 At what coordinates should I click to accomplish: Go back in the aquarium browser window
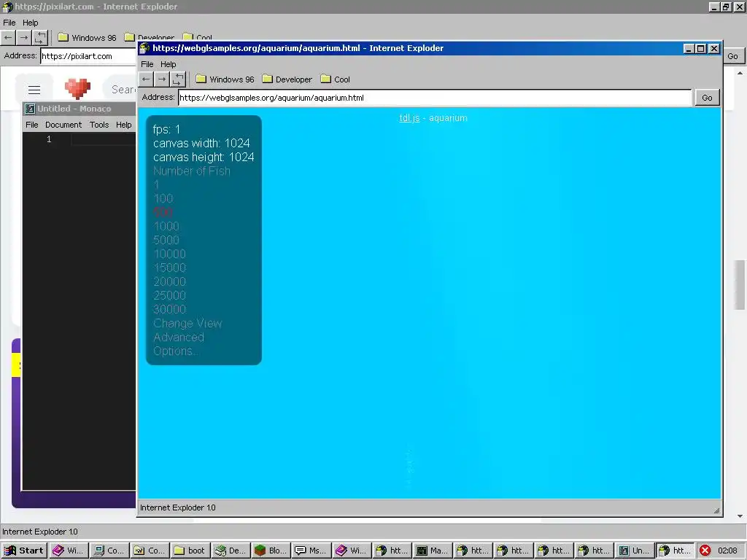point(146,79)
